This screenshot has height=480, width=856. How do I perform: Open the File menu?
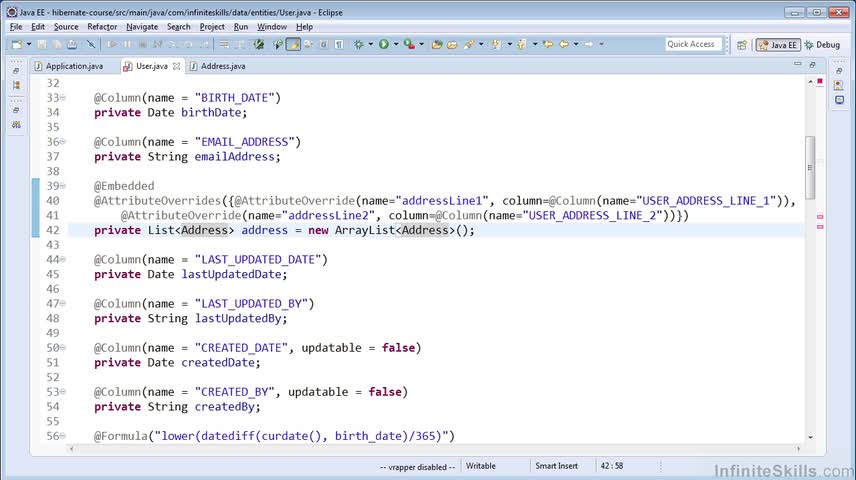pyautogui.click(x=16, y=27)
